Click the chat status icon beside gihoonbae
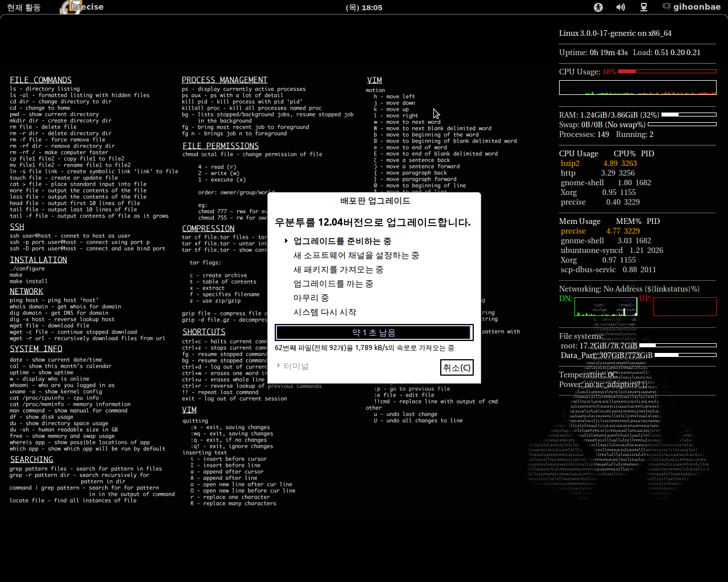Image resolution: width=728 pixels, height=582 pixels. pos(666,7)
